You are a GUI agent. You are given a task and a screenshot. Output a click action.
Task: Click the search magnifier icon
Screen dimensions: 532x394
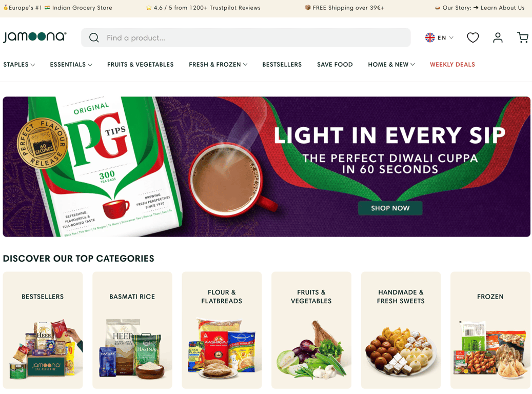point(94,37)
